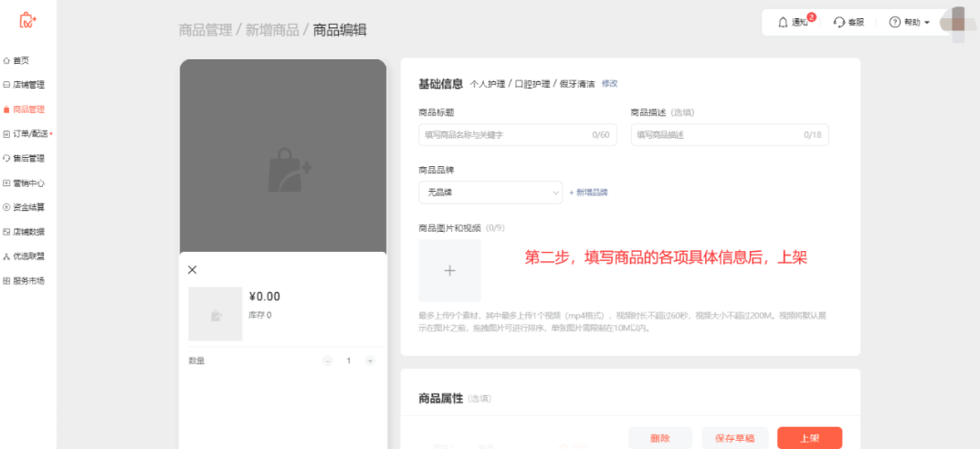980x449 pixels.
Task: Click the 保存草稿 button
Action: click(x=734, y=438)
